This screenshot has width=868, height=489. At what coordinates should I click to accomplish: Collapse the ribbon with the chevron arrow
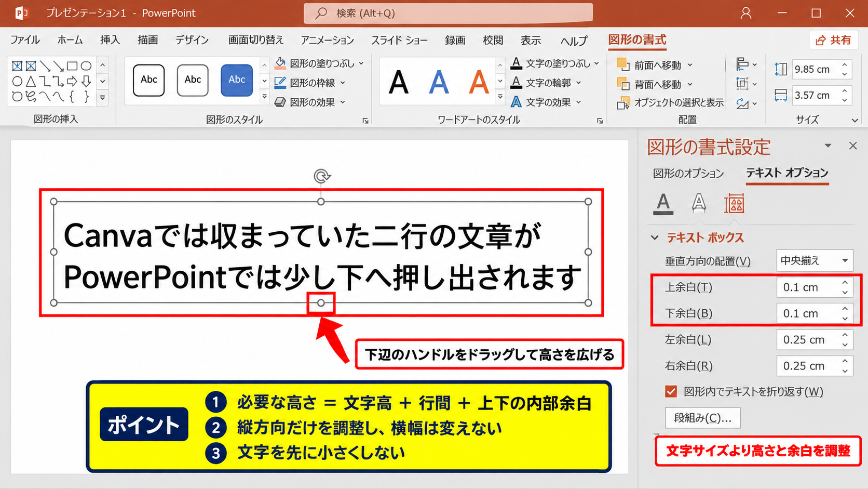click(x=855, y=120)
